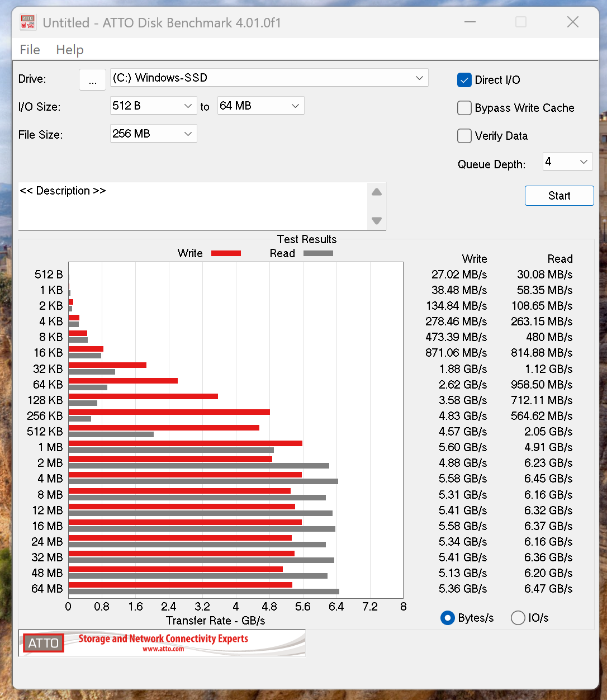Open the File menu

[x=30, y=50]
